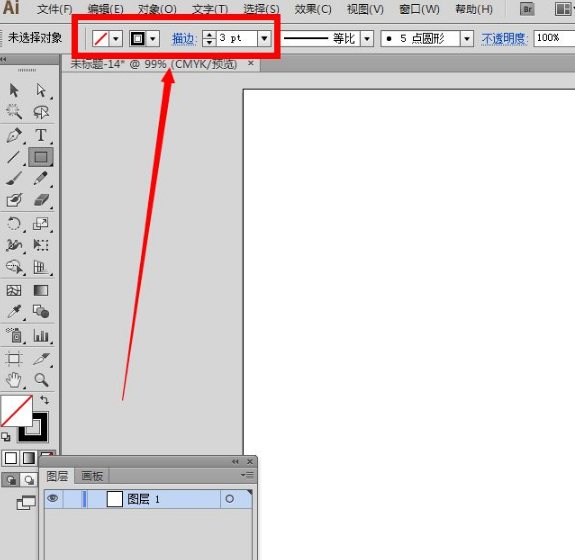The width and height of the screenshot is (575, 560).
Task: Open the 选择(S) menu
Action: [261, 9]
